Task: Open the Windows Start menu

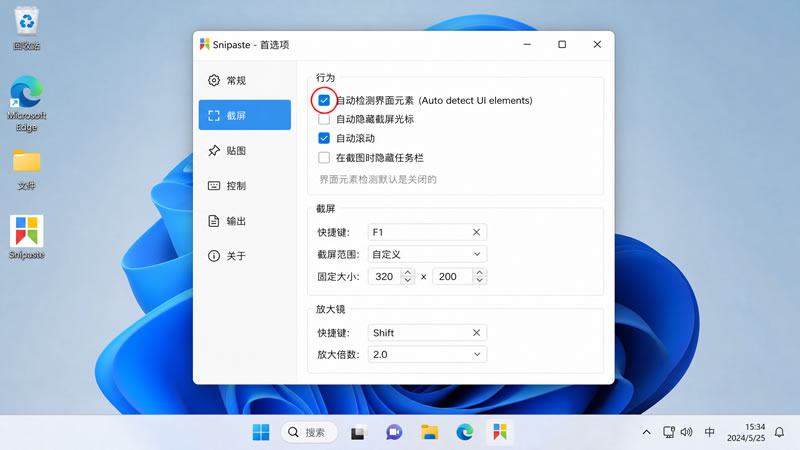Action: pos(261,433)
